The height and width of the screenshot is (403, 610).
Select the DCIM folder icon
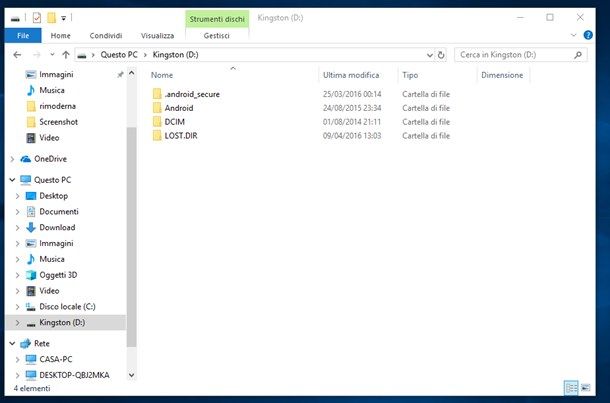157,122
